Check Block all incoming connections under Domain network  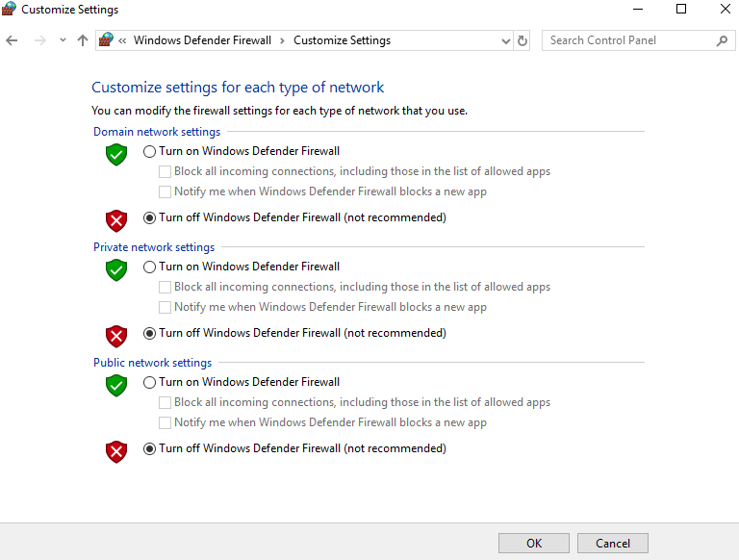click(x=165, y=171)
